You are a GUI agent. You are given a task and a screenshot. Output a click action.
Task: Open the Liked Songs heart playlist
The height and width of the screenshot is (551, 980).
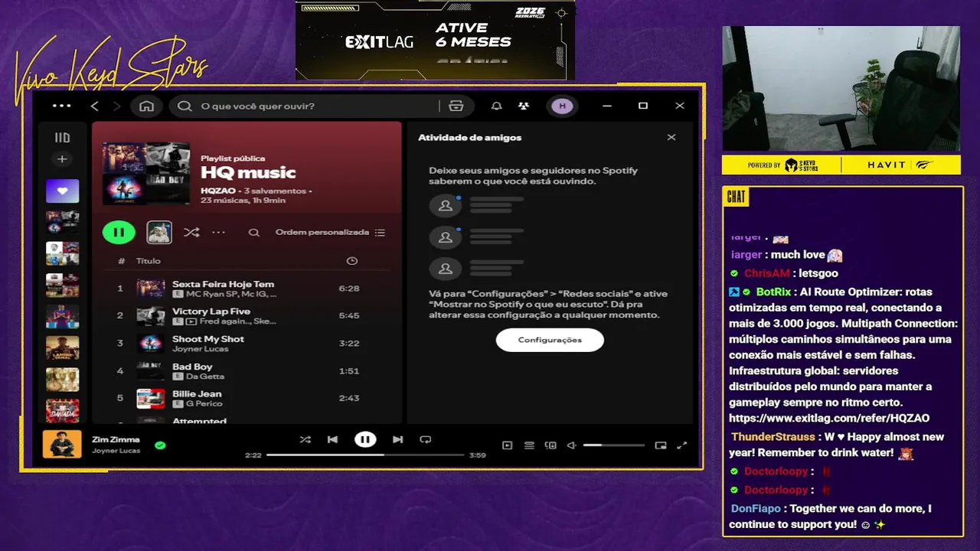click(62, 191)
